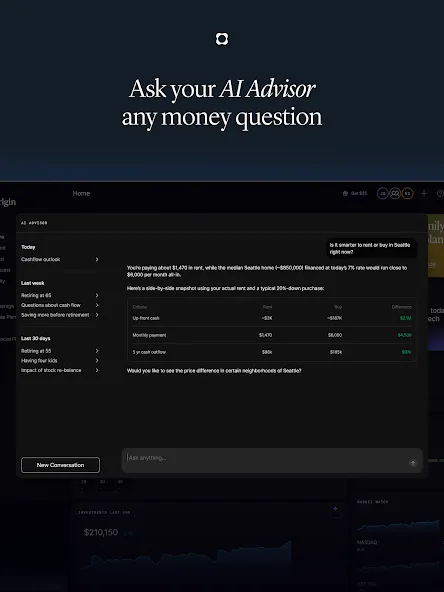Select the 5 yr cash outflow row label
Image resolution: width=444 pixels, height=592 pixels.
click(149, 352)
